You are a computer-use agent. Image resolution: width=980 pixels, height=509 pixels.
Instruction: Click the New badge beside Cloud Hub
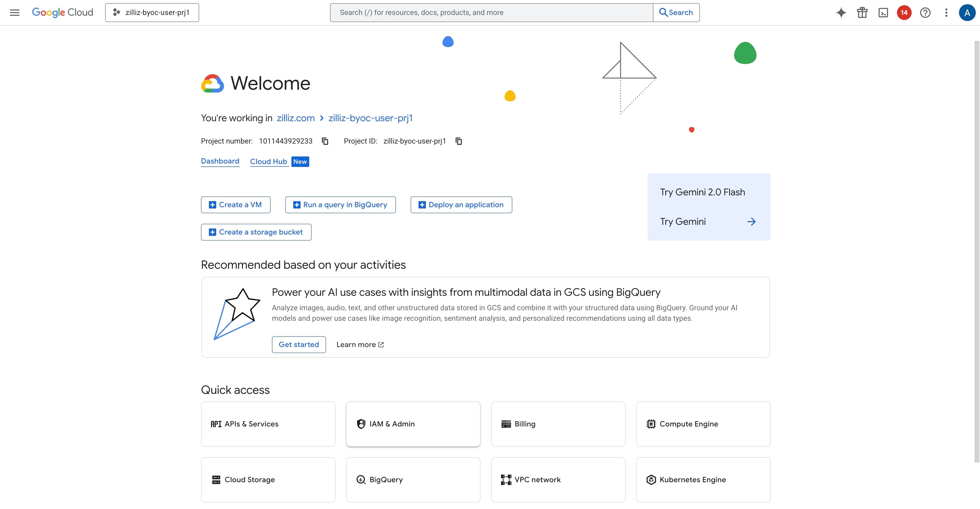[x=300, y=161]
